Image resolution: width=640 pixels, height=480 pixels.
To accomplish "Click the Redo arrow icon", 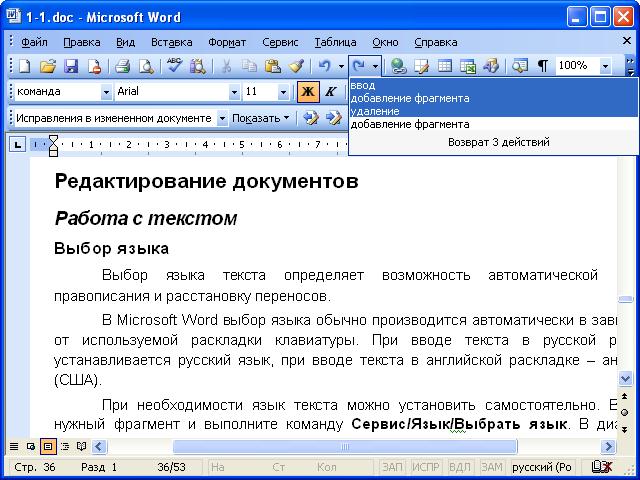I will 359,65.
